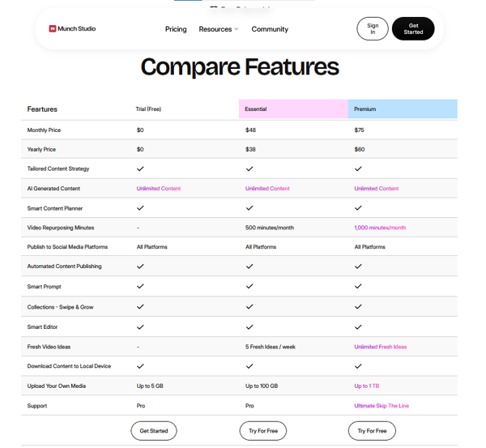Click Premium checkmark for Smart Editor
The height and width of the screenshot is (448, 486).
[x=358, y=326]
